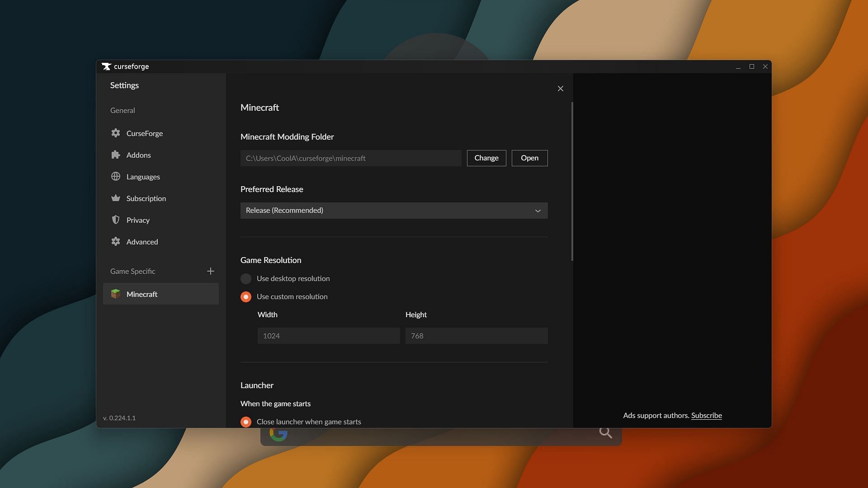Click the magnifier icon in background search bar
This screenshot has width=868, height=488.
(606, 433)
